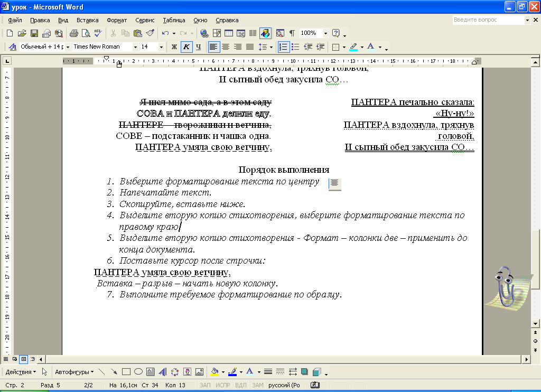This screenshot has width=541, height=392.
Task: Switch to Normal view button
Action: 6,359
